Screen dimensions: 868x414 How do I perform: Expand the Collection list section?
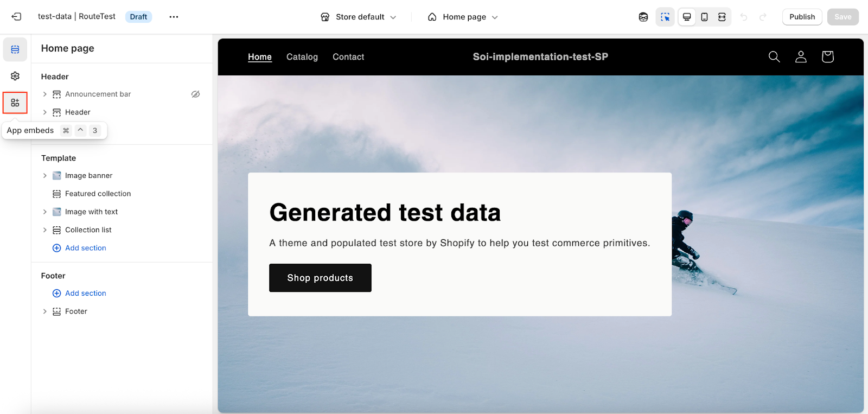(x=45, y=230)
